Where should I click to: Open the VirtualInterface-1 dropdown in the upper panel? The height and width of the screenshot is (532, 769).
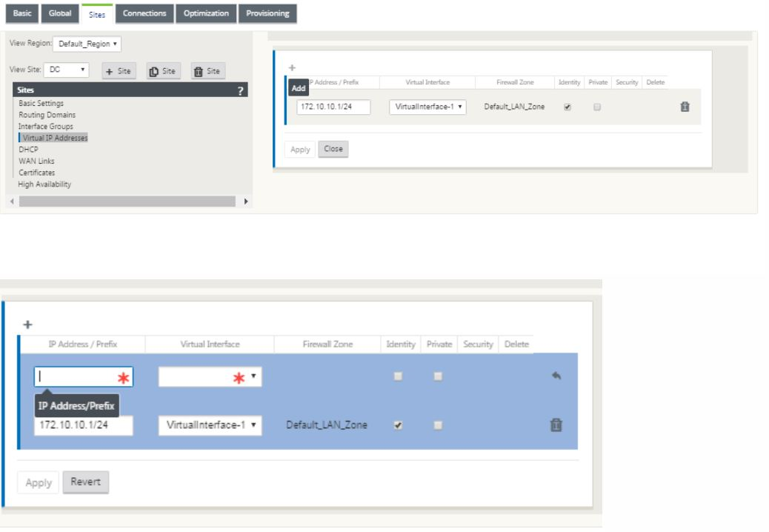(x=427, y=107)
